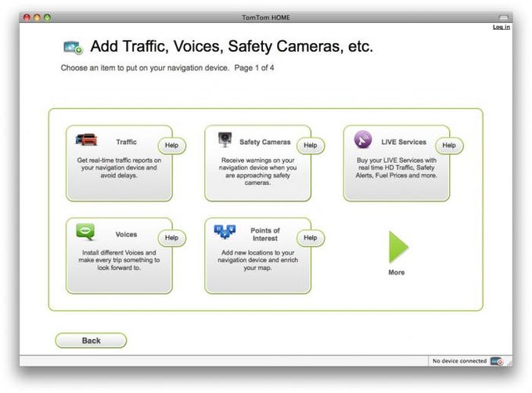Image resolution: width=532 pixels, height=393 pixels.
Task: Click the 'Page 1 of 4' indicator
Action: click(x=254, y=68)
